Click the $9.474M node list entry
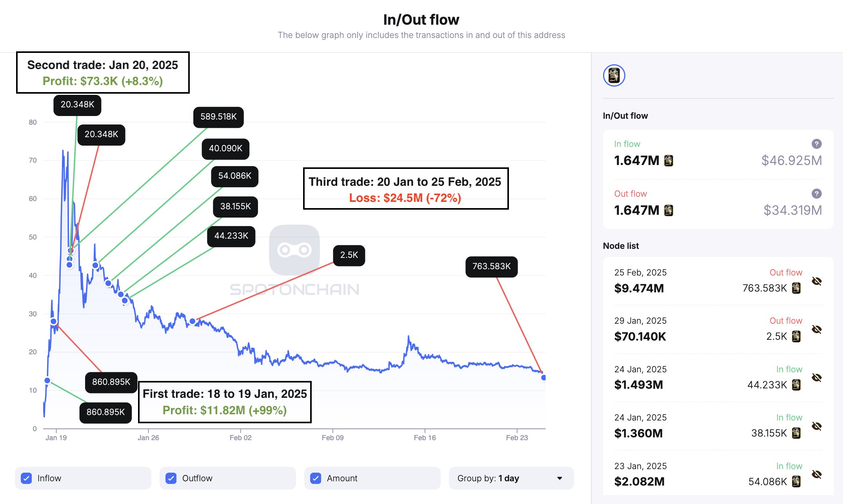Viewport: 843px width, 504px height. pyautogui.click(x=639, y=288)
